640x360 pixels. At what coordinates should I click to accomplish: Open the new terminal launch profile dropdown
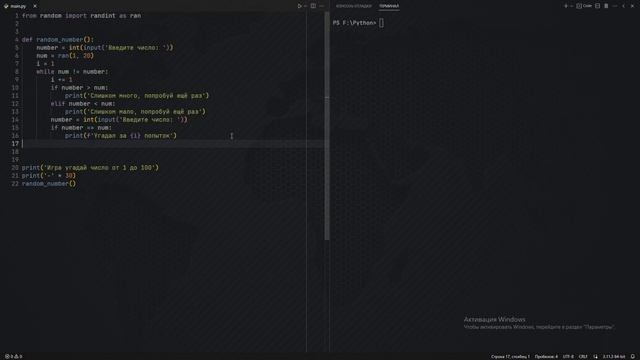point(572,6)
